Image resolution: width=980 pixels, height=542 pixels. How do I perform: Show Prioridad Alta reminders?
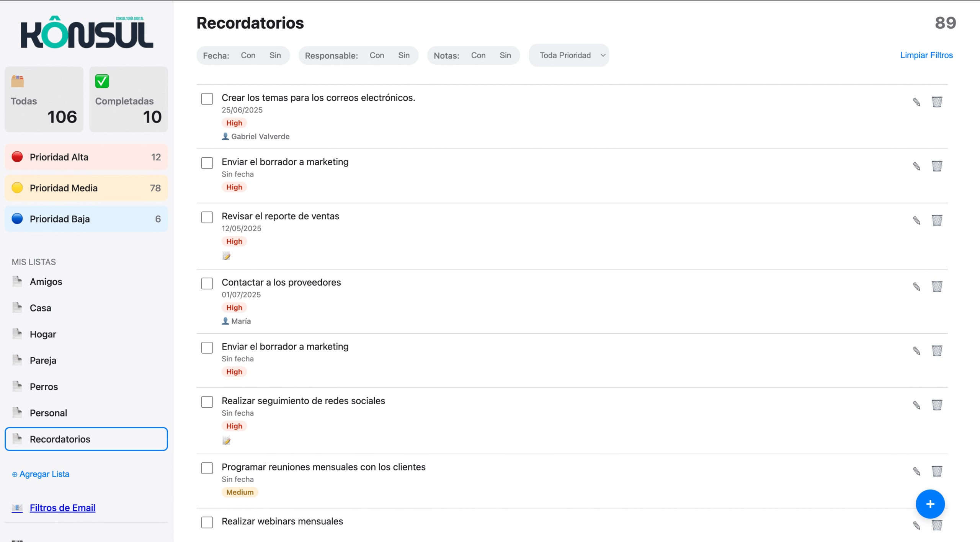(86, 157)
